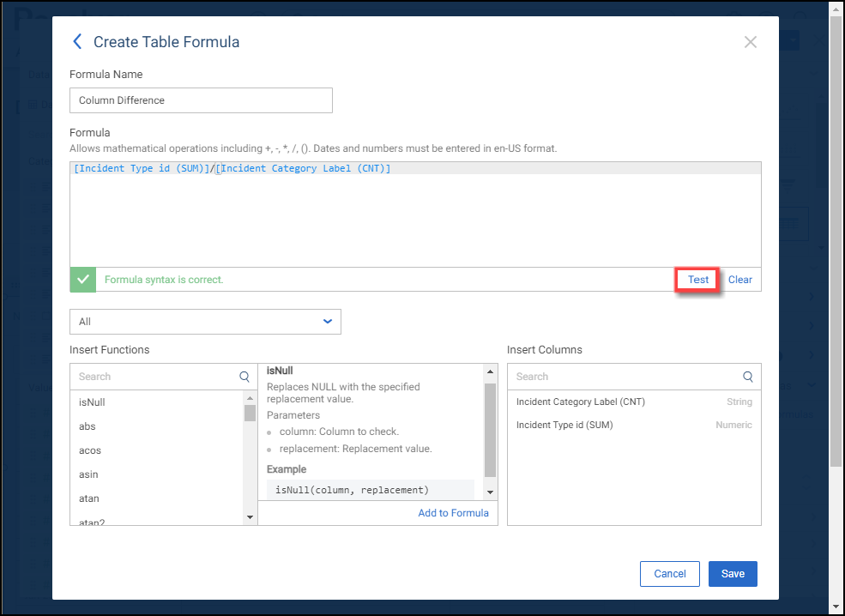This screenshot has height=616, width=845.
Task: Click inside the formula editor area
Action: [415, 219]
